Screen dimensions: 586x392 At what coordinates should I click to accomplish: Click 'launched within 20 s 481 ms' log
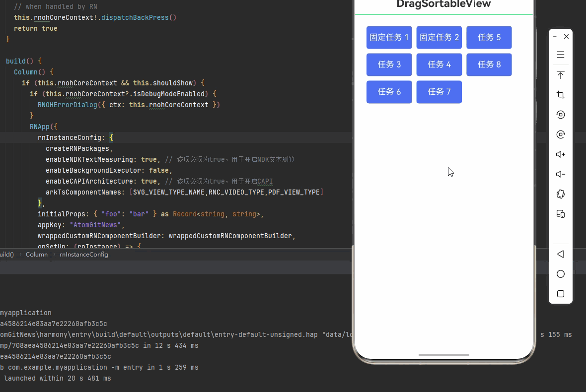click(x=57, y=379)
